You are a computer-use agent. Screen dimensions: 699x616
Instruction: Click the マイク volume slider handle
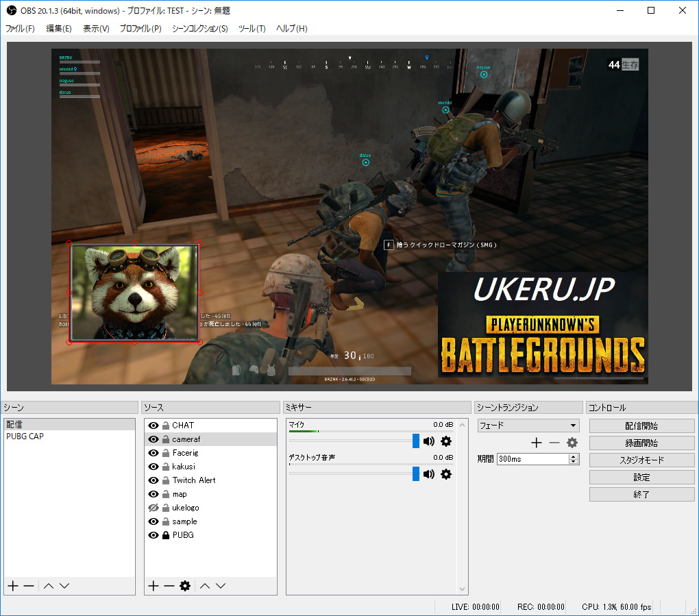416,441
